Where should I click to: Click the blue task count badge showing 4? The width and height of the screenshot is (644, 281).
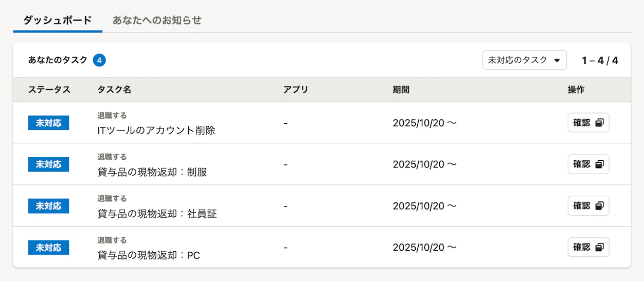pos(99,60)
